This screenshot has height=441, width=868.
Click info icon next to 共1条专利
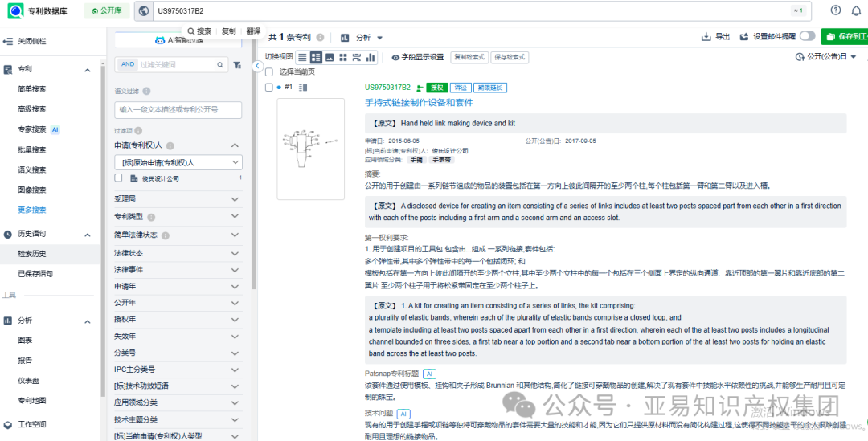[x=320, y=38]
